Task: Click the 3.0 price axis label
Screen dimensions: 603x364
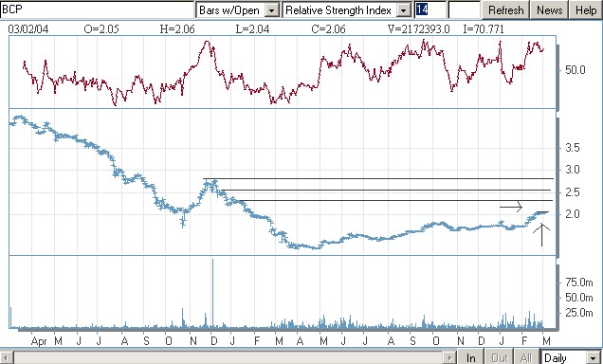Action: [573, 170]
